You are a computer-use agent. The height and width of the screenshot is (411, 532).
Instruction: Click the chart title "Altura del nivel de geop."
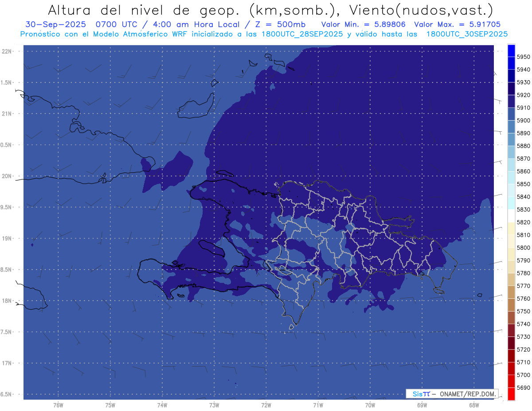click(x=143, y=10)
